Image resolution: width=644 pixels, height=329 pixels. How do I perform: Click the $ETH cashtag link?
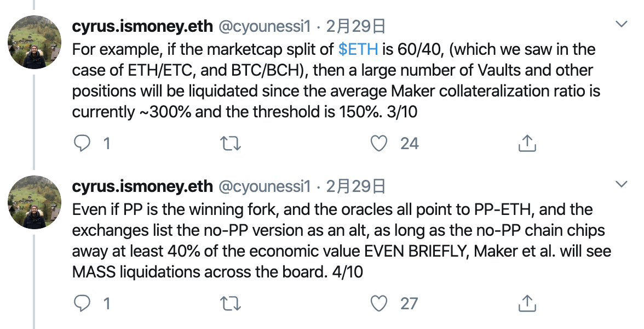[358, 49]
